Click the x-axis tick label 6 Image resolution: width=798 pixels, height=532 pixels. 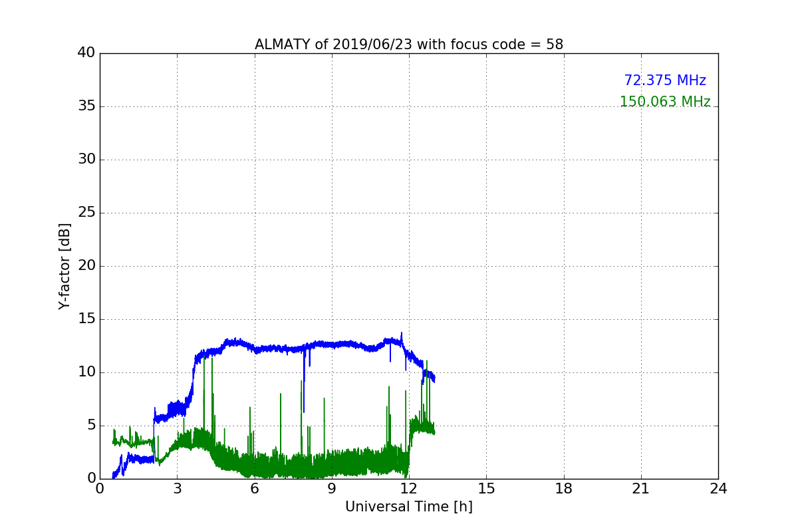pyautogui.click(x=255, y=488)
